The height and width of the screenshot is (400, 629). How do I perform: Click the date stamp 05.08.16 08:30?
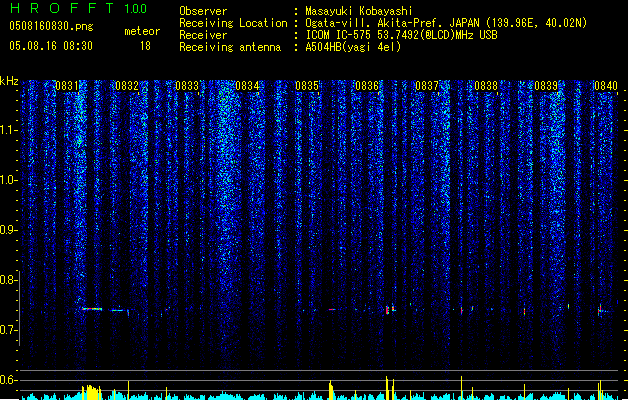(51, 46)
